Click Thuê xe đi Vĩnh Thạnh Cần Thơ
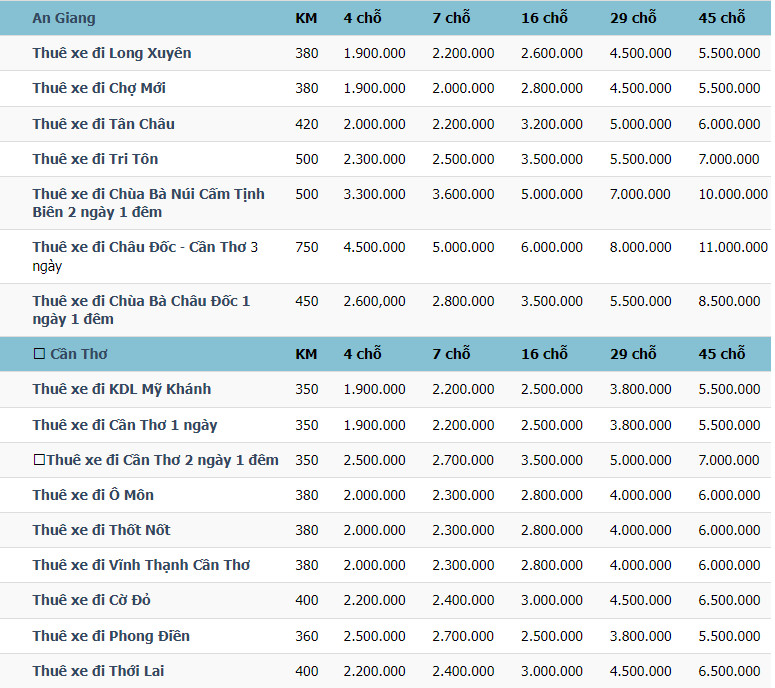Screen dimensions: 775x688 [x=141, y=565]
